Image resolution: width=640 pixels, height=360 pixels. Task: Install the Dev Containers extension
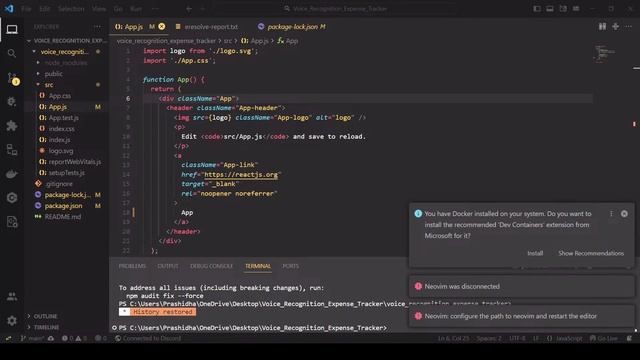tap(535, 253)
